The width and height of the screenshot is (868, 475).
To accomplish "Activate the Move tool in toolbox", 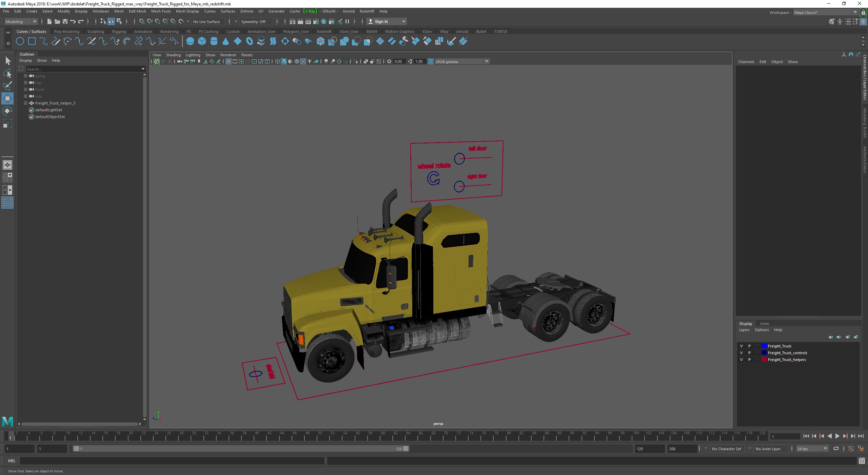I will coord(7,98).
